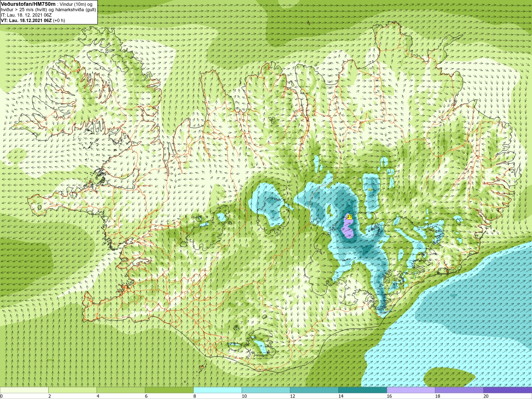Viewport: 532px width, 399px height.
Task: Click the legend tick label '0'
Action: click(2, 396)
